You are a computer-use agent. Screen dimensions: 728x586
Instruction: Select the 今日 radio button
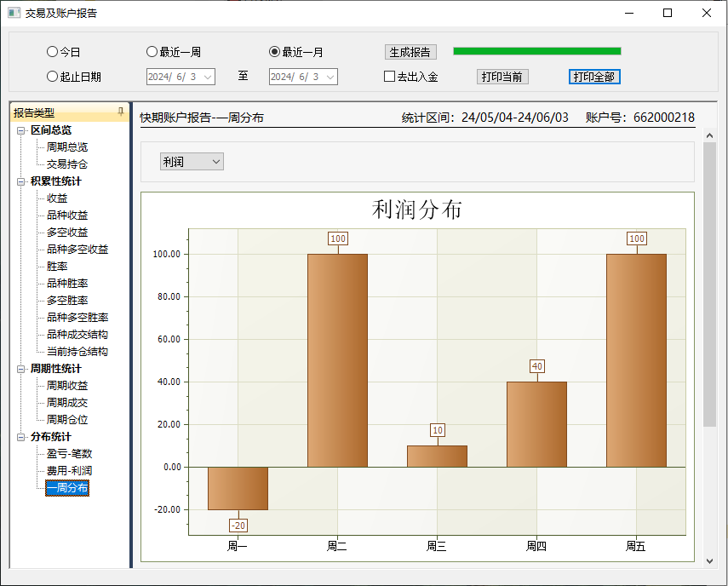pos(53,52)
